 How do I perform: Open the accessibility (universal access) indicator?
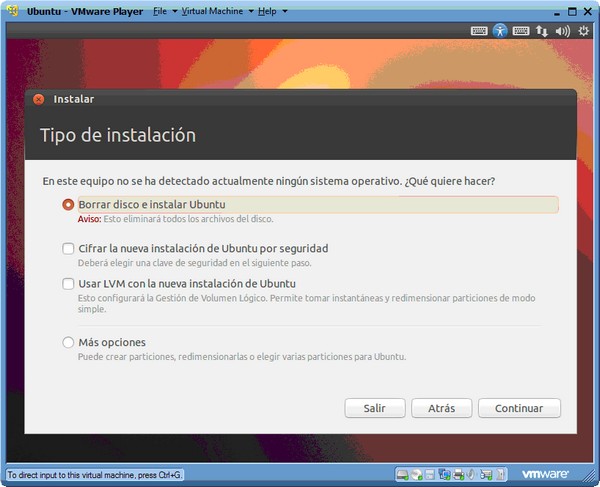click(x=500, y=31)
